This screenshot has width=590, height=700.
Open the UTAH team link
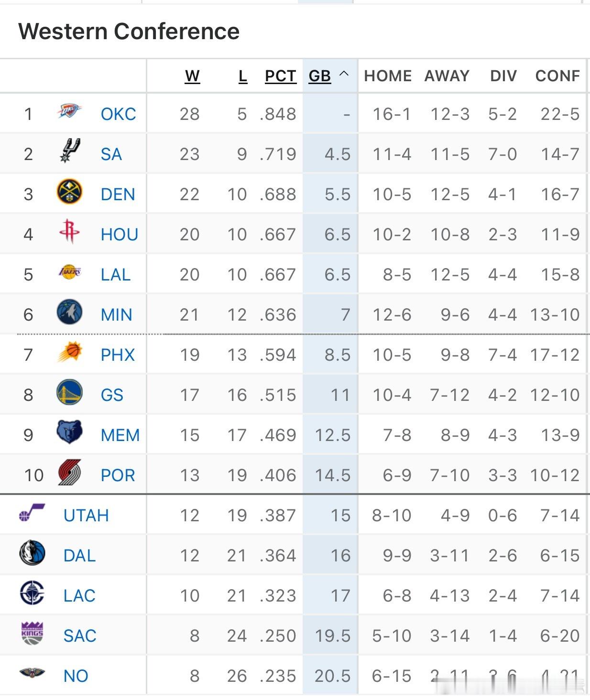(x=86, y=516)
